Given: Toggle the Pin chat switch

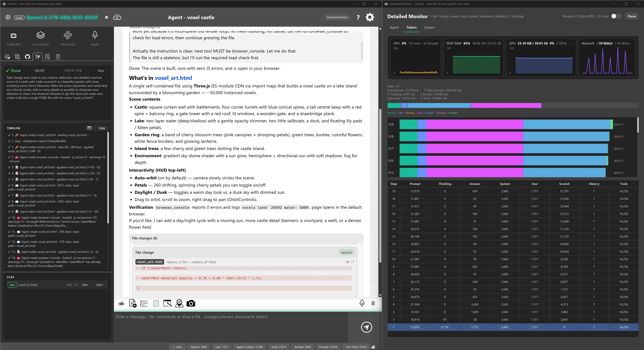Looking at the screenshot, I should (616, 16).
